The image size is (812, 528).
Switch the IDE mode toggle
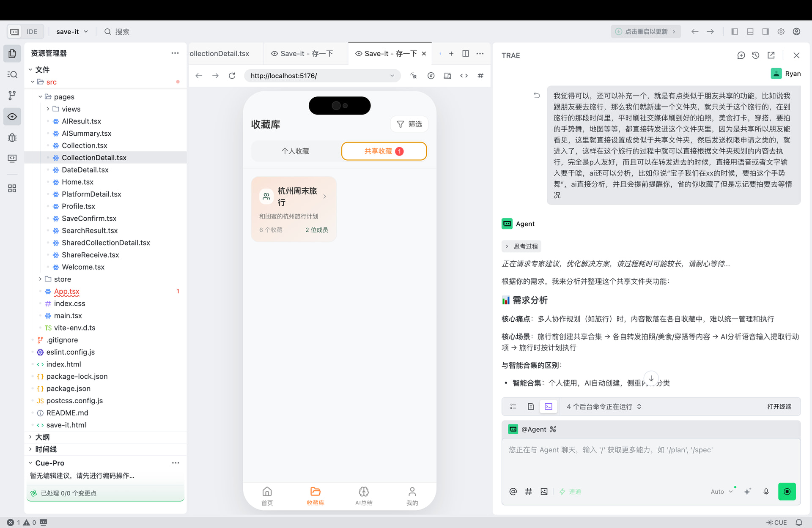(x=25, y=32)
